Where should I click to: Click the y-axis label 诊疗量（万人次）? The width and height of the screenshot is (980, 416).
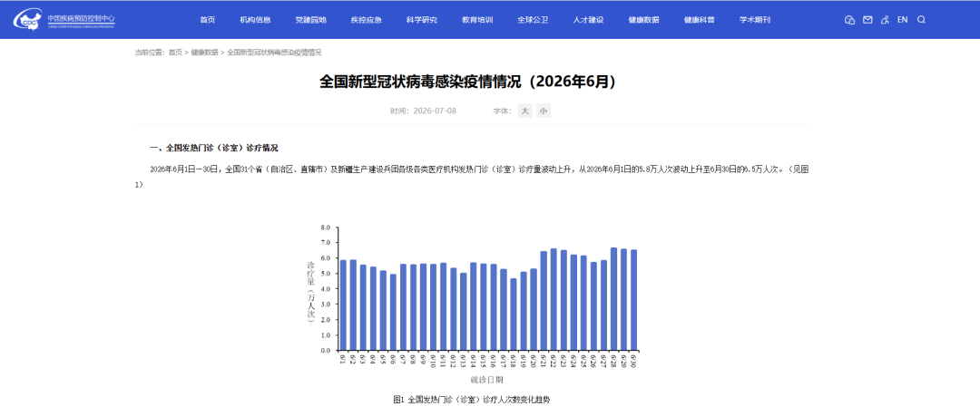tap(310, 293)
